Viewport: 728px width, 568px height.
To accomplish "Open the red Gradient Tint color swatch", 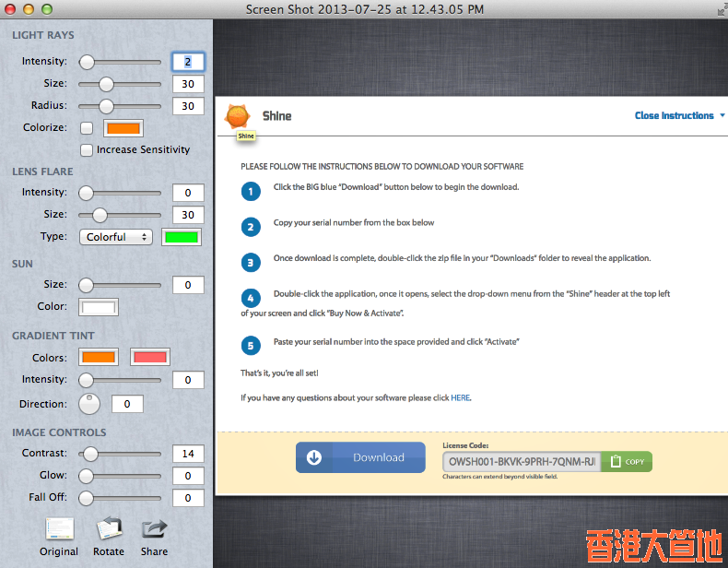I will [150, 357].
